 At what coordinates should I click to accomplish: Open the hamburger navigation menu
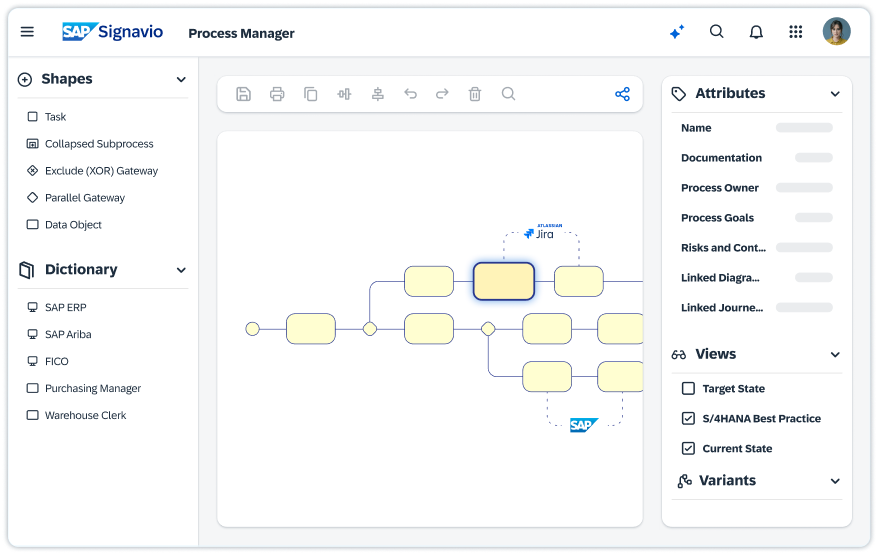click(x=27, y=32)
